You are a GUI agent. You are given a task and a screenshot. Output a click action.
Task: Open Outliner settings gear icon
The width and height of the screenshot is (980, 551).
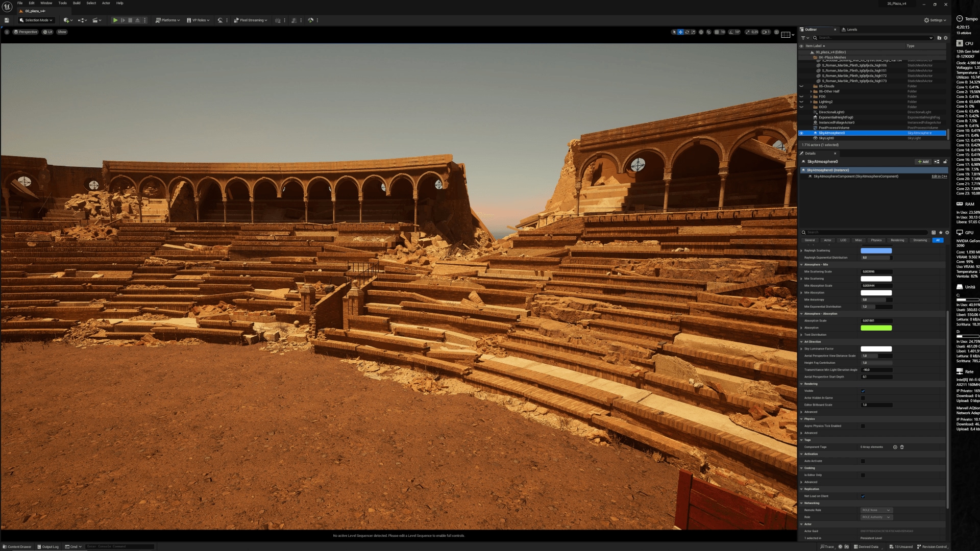coord(945,38)
